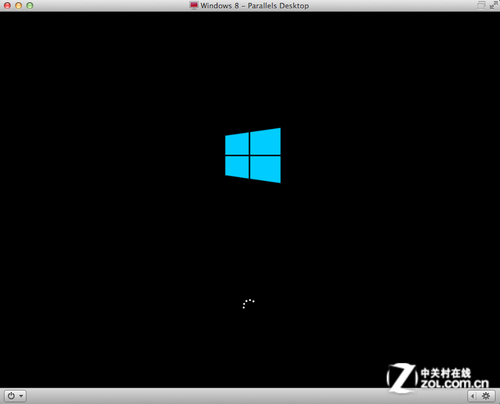
Task: Click the Windows logo in VM screen
Action: pos(253,155)
